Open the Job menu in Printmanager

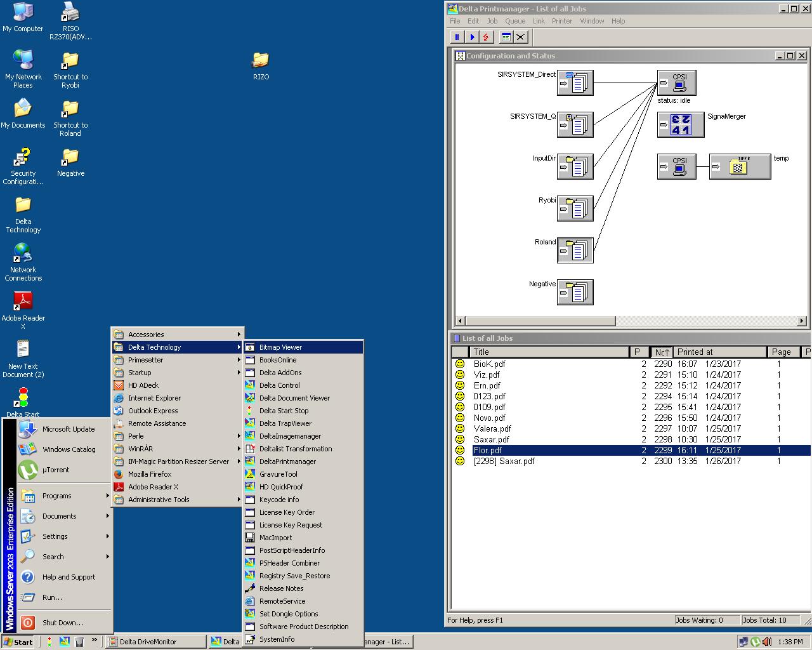492,21
